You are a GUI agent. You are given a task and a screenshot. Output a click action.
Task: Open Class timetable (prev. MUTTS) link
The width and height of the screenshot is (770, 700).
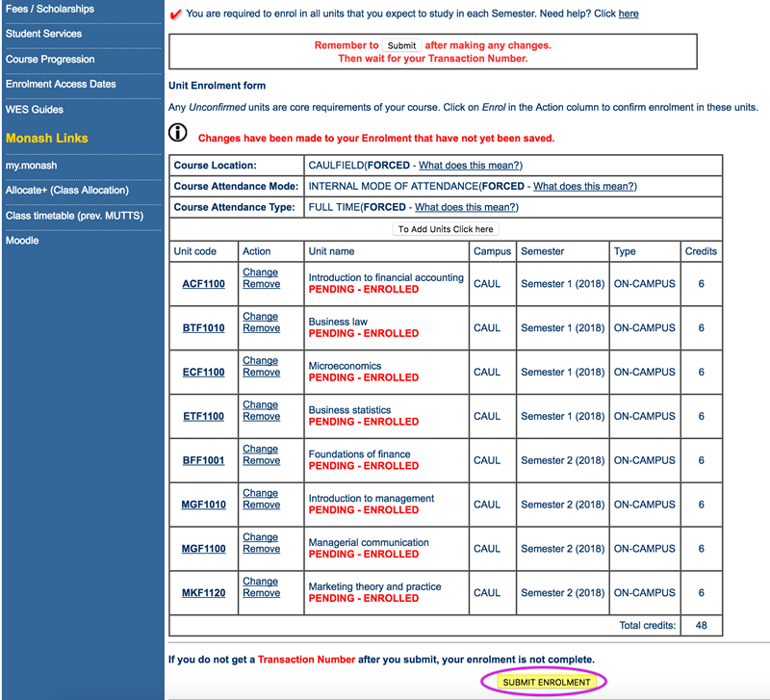coord(75,216)
